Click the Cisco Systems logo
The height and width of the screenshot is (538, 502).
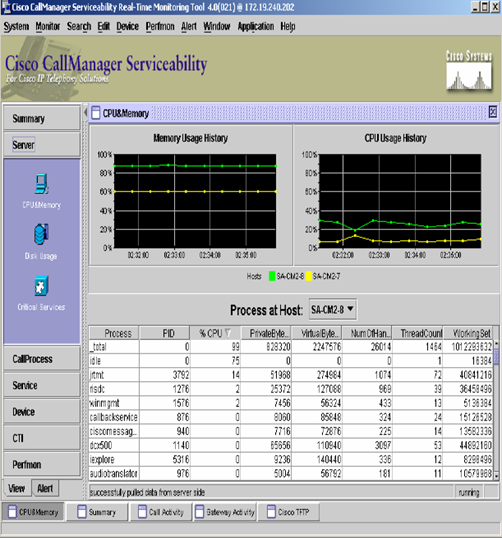469,70
